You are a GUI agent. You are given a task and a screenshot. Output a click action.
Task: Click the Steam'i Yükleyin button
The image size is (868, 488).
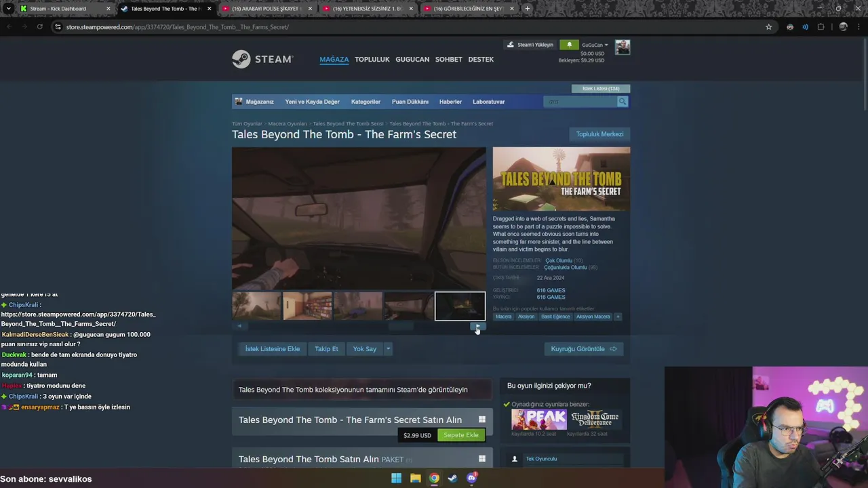point(530,45)
